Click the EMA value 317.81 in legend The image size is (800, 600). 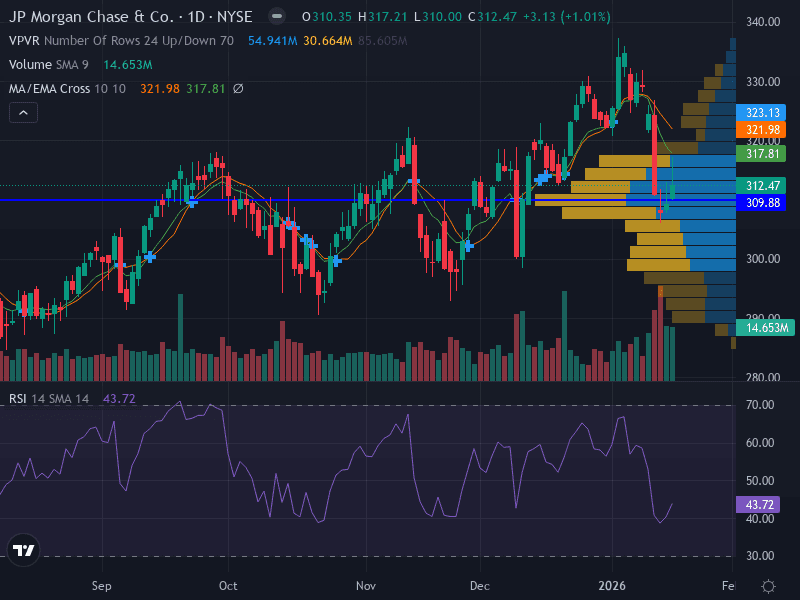point(206,89)
